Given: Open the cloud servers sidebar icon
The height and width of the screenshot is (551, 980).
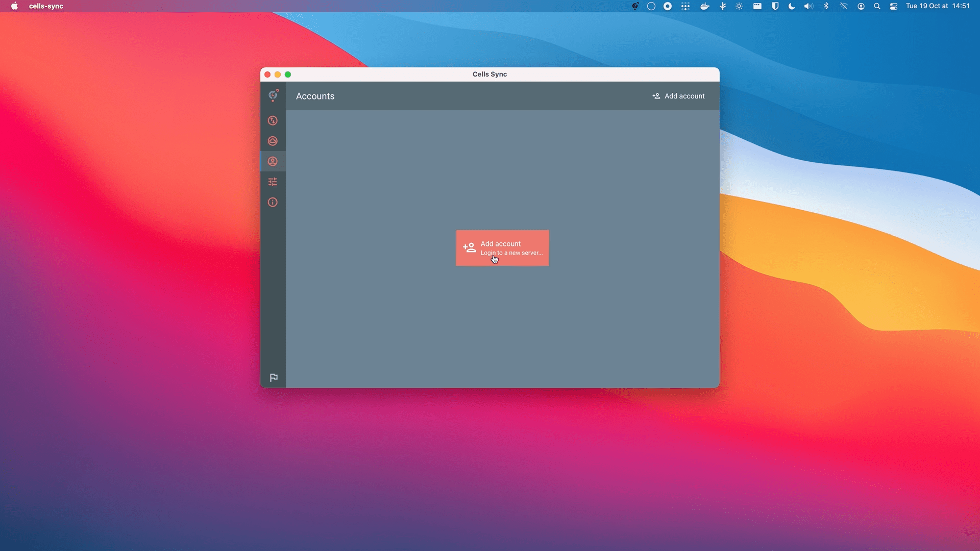Looking at the screenshot, I should pyautogui.click(x=273, y=141).
